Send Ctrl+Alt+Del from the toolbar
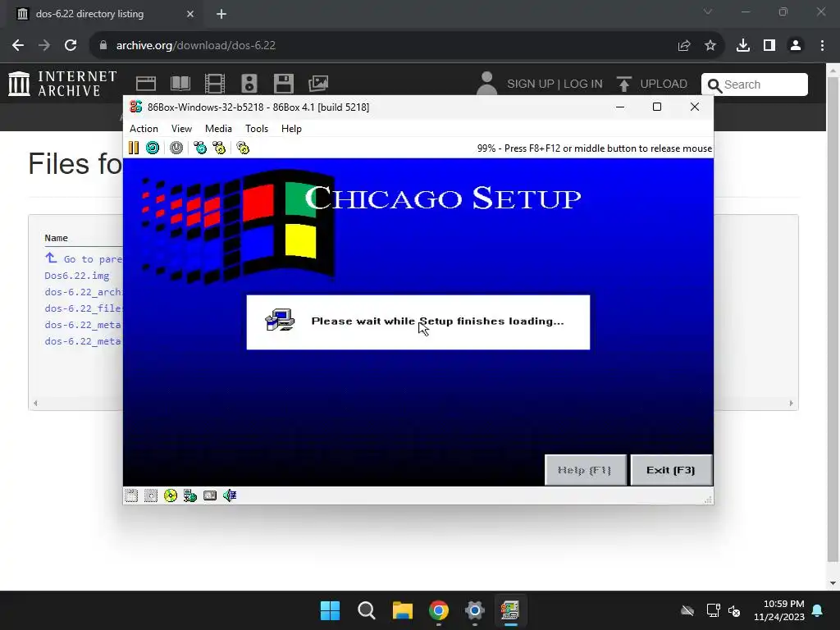840x630 pixels. click(200, 148)
